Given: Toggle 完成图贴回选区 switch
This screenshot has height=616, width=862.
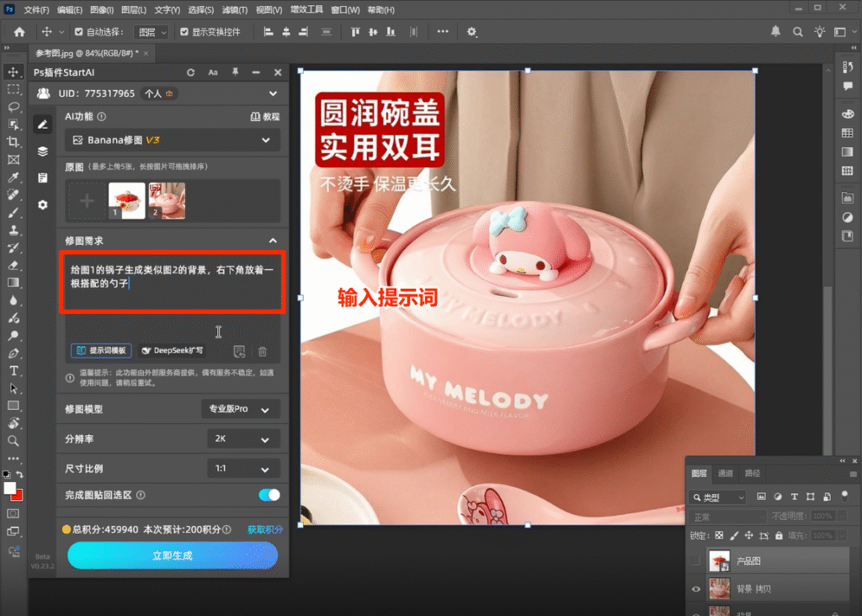Looking at the screenshot, I should (x=269, y=495).
